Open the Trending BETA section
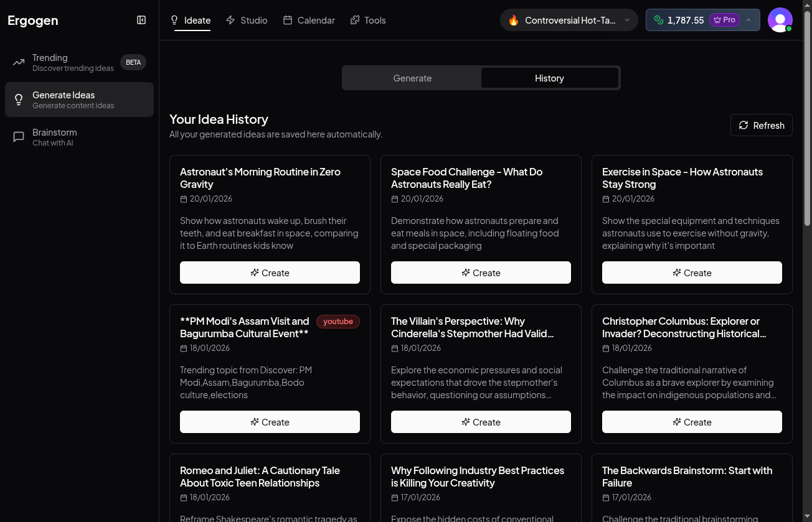This screenshot has width=812, height=522. [62, 62]
